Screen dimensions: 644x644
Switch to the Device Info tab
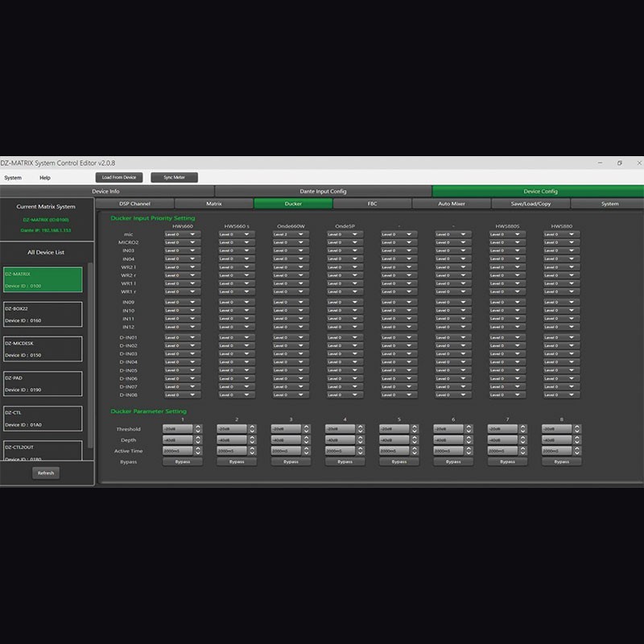click(x=106, y=192)
